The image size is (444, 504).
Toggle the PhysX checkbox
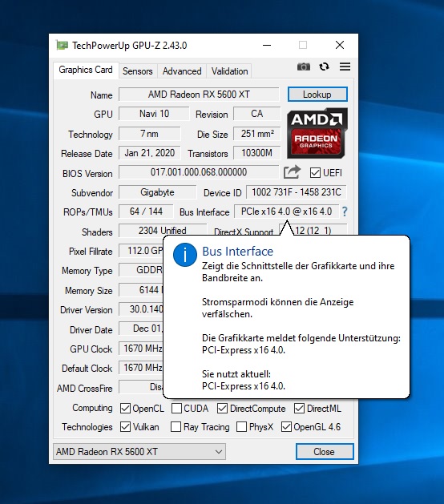[241, 427]
